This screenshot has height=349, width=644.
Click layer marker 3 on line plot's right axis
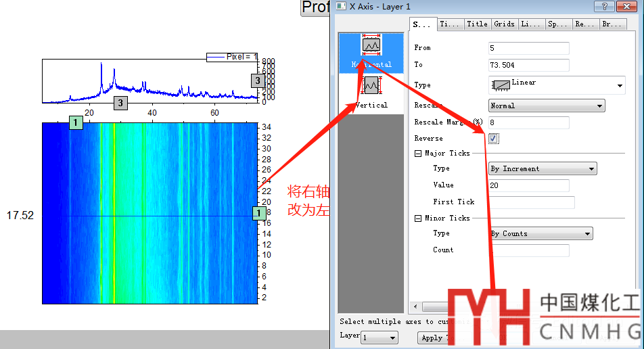257,80
